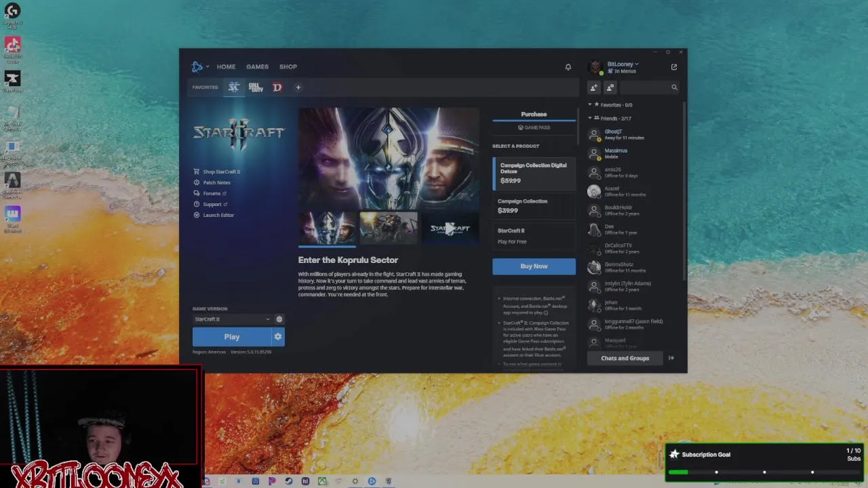Add a game with the plus icon
The width and height of the screenshot is (868, 488).
(298, 87)
